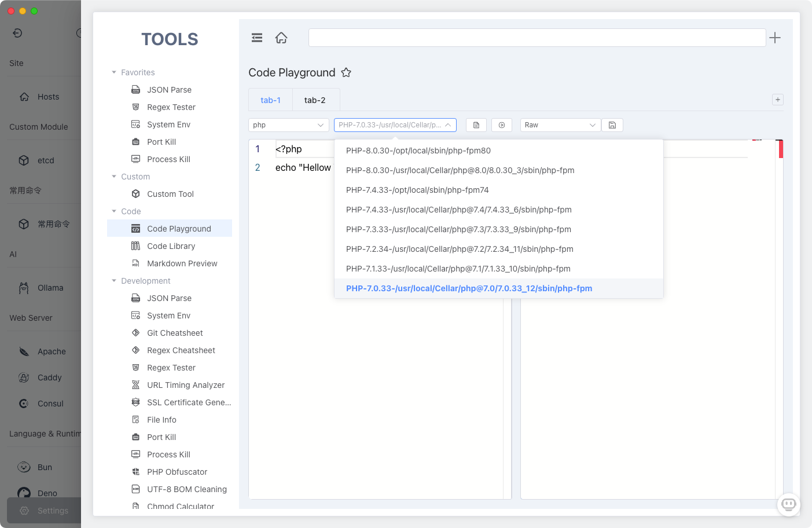Viewport: 812px width, 528px height.
Task: Select PHP-7.4.33 /opt/local/sbin/php-fpm74 option
Action: coord(499,190)
